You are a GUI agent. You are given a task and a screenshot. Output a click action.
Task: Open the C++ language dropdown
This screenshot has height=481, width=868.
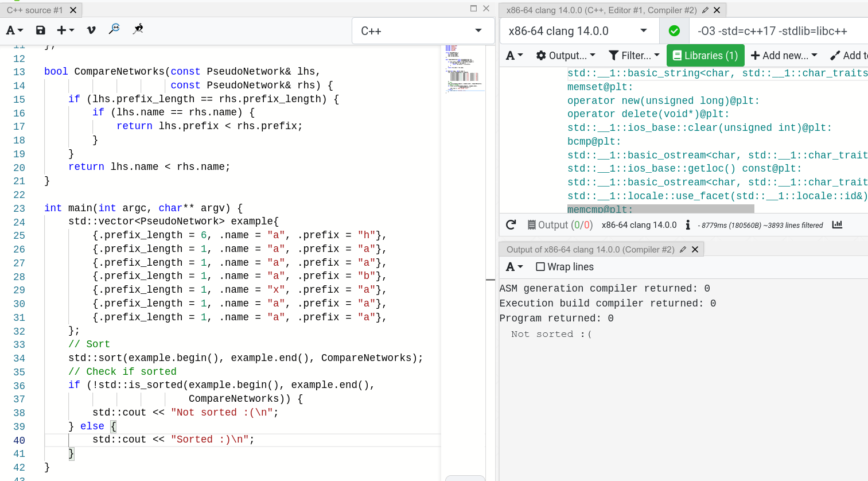pos(422,31)
